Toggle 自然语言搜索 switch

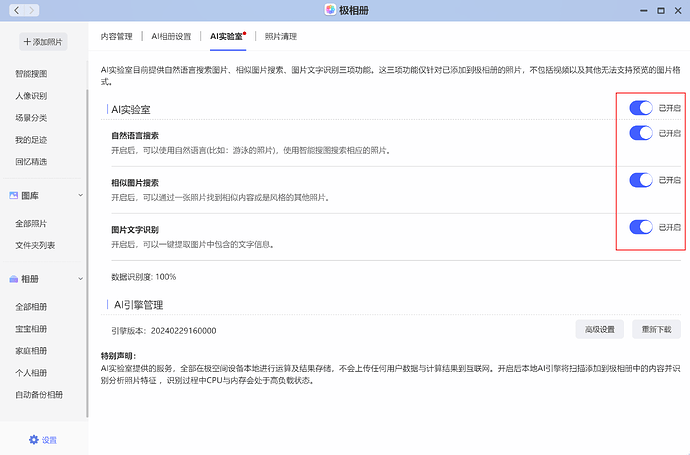641,133
